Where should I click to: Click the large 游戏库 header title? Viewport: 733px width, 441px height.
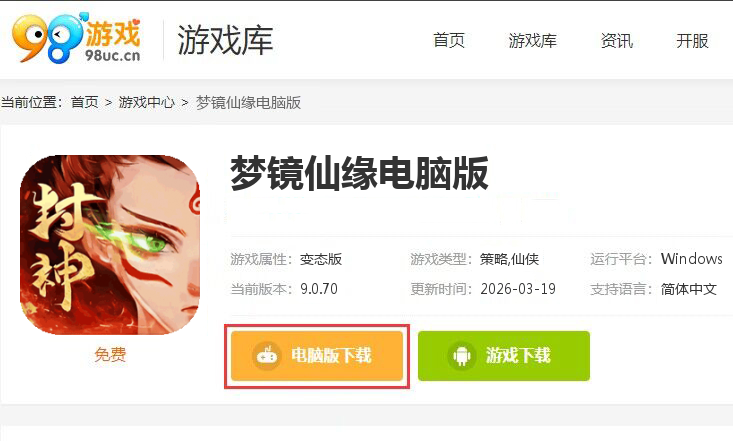(225, 40)
